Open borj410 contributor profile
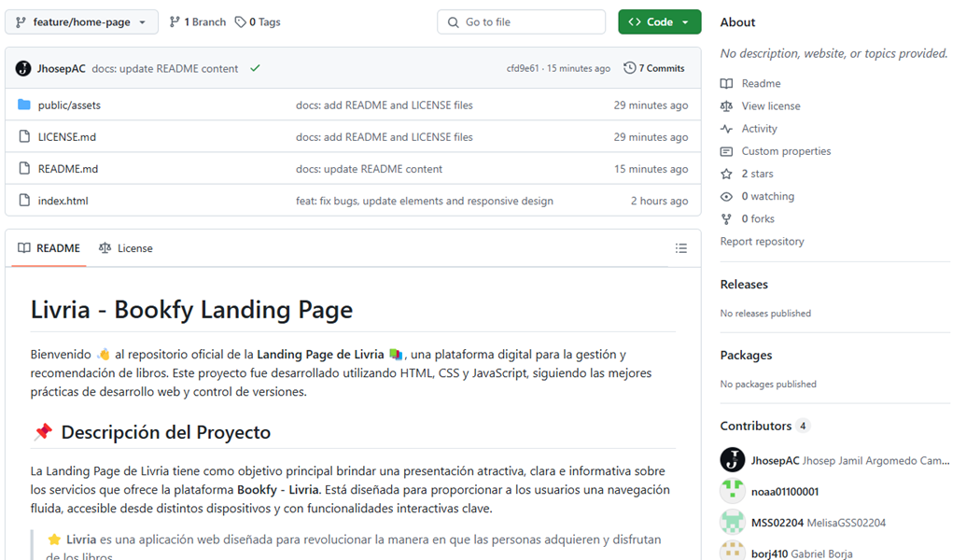The height and width of the screenshot is (560, 966). 769,553
